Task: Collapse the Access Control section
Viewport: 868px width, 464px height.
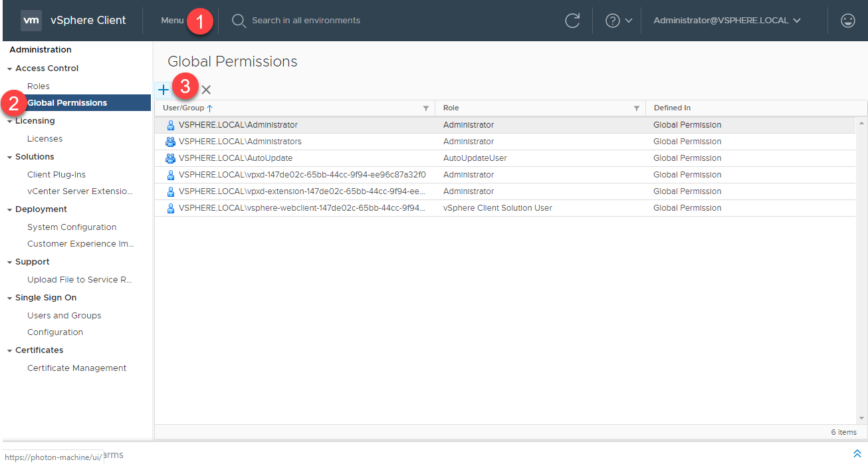Action: coord(10,68)
